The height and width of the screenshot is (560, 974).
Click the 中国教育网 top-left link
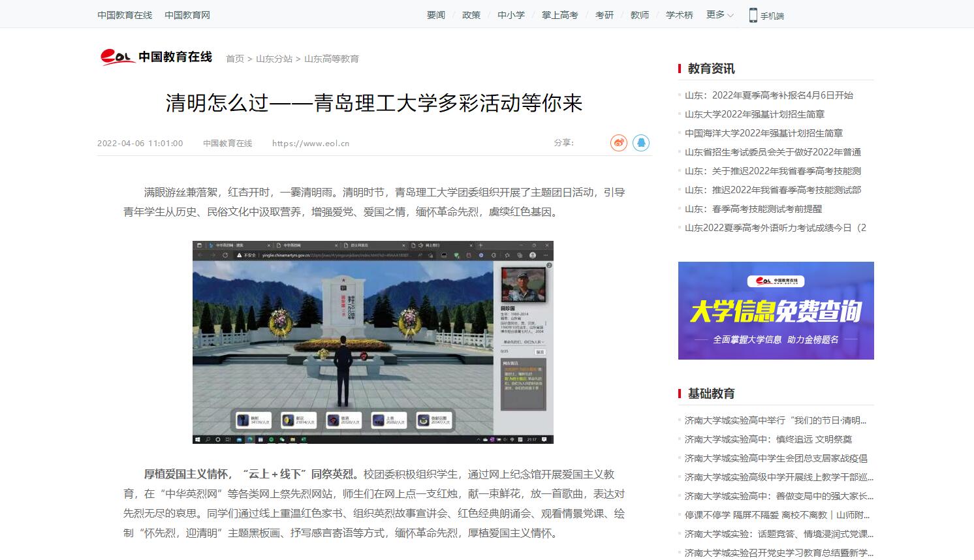187,15
